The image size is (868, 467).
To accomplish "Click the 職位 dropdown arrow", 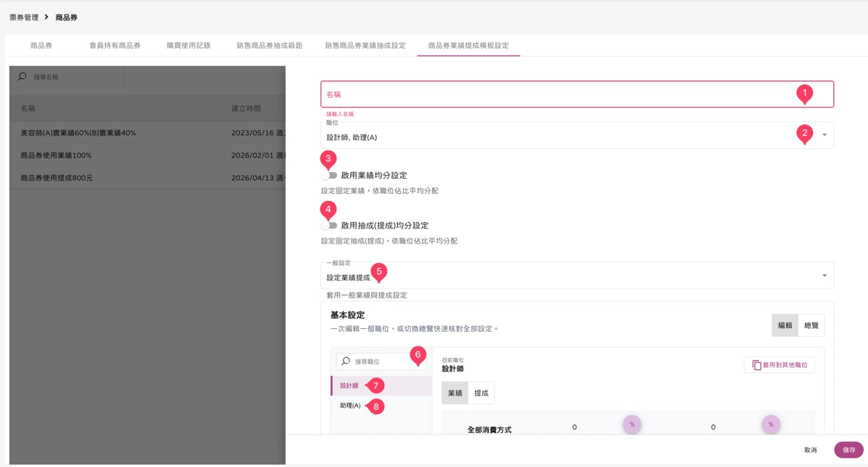I will (824, 136).
